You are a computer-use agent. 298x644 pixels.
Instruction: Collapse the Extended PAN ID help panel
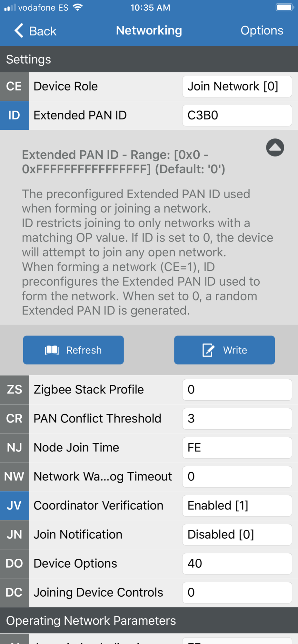275,147
